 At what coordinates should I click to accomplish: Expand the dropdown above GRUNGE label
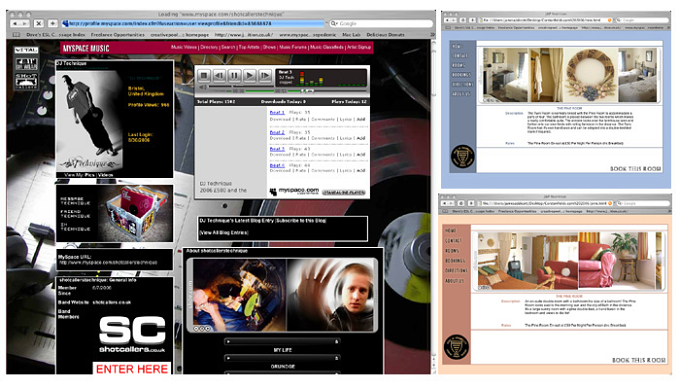point(282,358)
